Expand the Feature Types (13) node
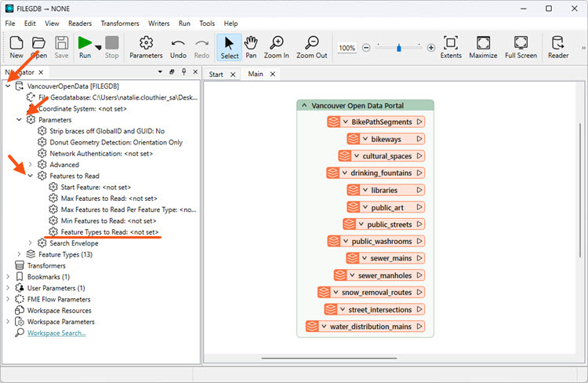The image size is (588, 383). (19, 254)
